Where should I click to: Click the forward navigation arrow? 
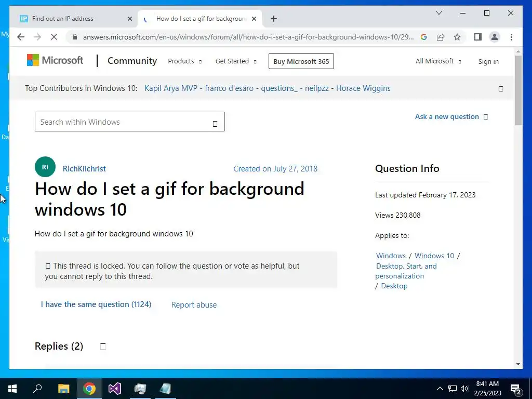tap(37, 37)
